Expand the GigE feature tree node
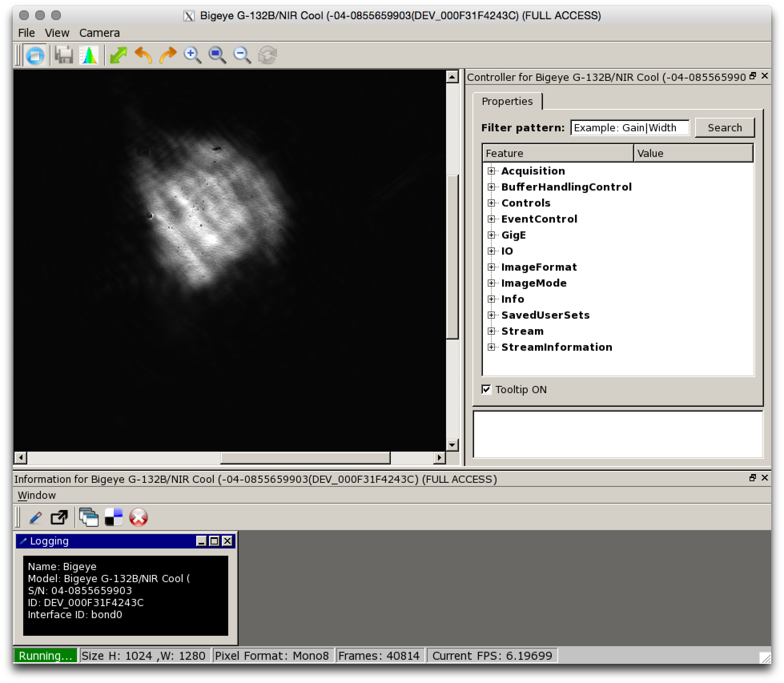The width and height of the screenshot is (784, 683). pyautogui.click(x=491, y=235)
